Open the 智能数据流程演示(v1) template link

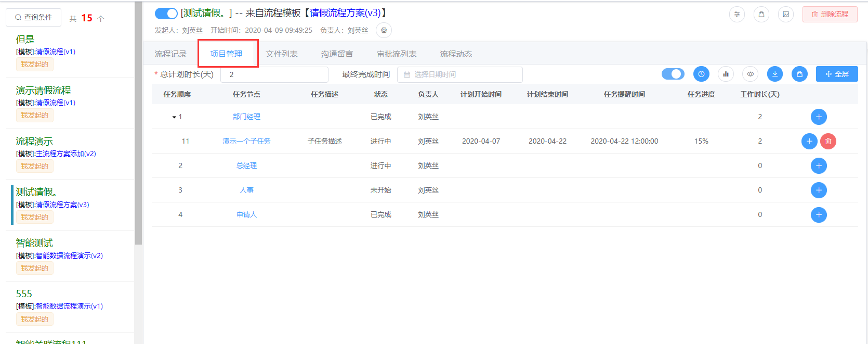[x=69, y=307]
